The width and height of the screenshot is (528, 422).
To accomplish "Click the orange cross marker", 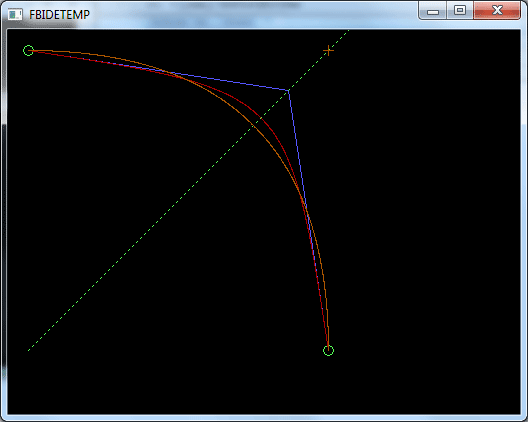I will 328,51.
